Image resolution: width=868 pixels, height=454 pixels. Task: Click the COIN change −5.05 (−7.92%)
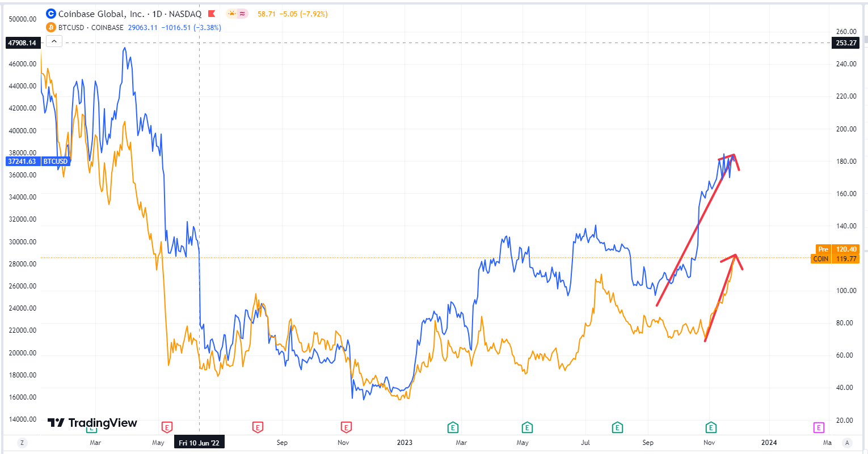(304, 14)
